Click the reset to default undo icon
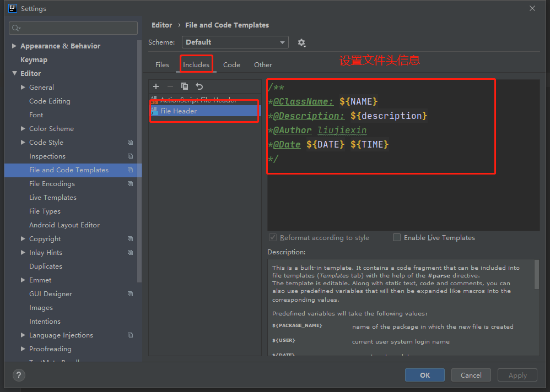 point(199,86)
